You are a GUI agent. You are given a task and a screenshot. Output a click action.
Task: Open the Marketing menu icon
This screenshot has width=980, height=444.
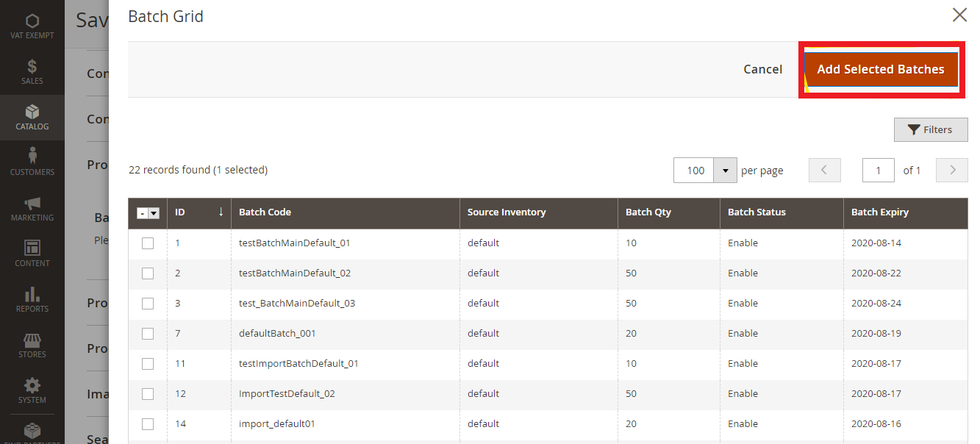(32, 207)
